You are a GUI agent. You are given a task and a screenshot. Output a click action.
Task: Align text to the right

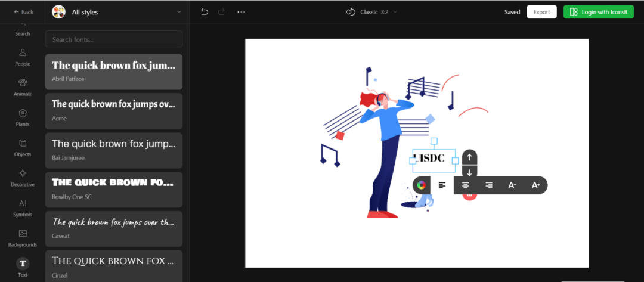489,185
